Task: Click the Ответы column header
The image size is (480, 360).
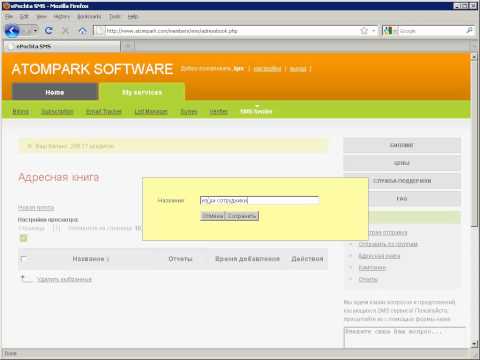Action: pos(180,259)
